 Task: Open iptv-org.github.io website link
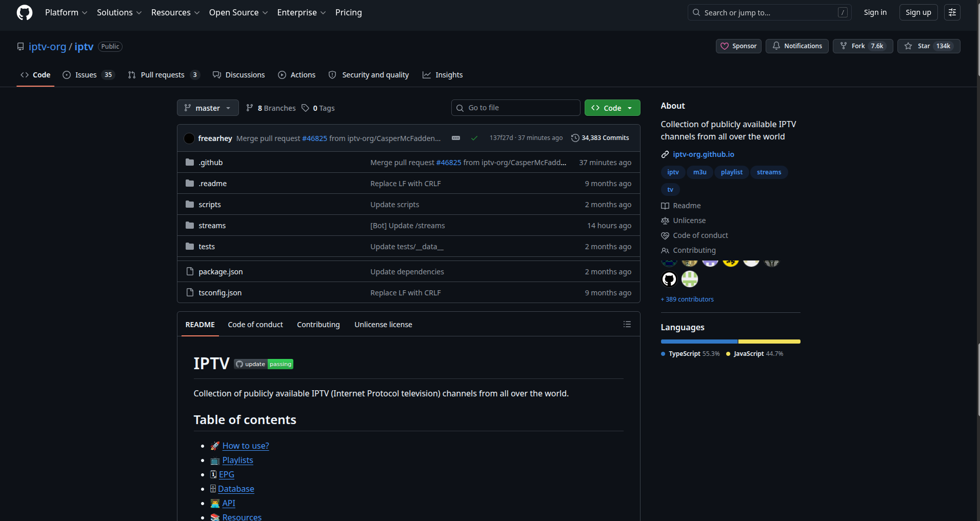click(x=703, y=154)
